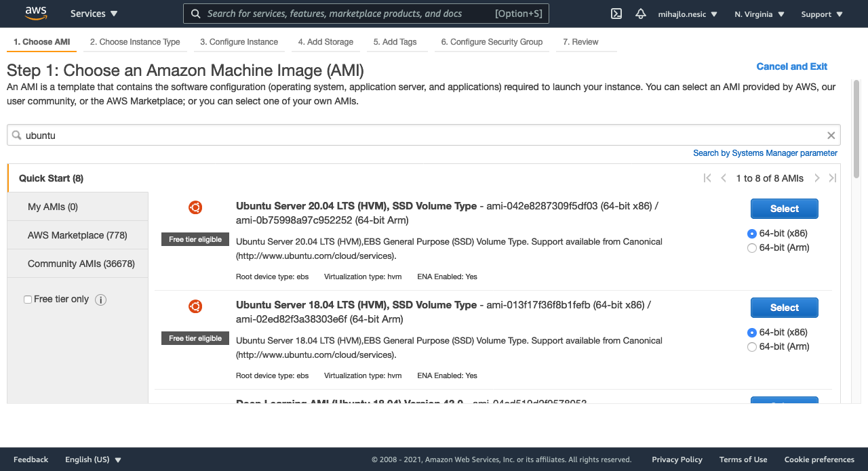Click Free tier eligible badge for Ubuntu 18.04
The height and width of the screenshot is (471, 868).
tap(195, 338)
